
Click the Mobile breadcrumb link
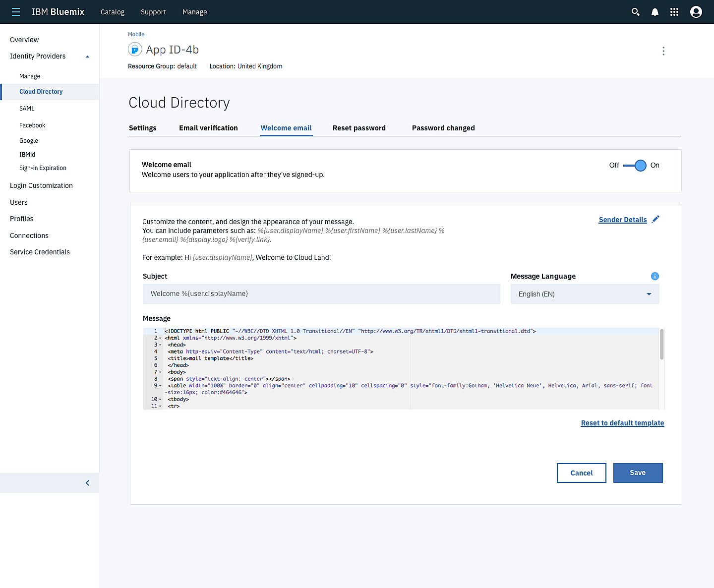click(136, 34)
